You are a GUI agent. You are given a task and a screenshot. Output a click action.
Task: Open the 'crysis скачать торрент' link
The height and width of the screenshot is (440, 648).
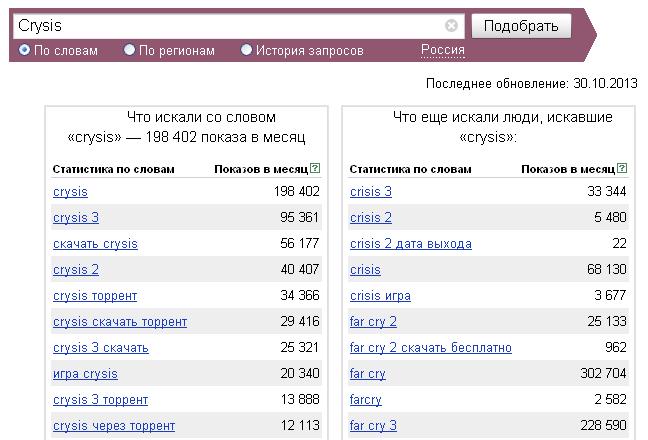(120, 321)
